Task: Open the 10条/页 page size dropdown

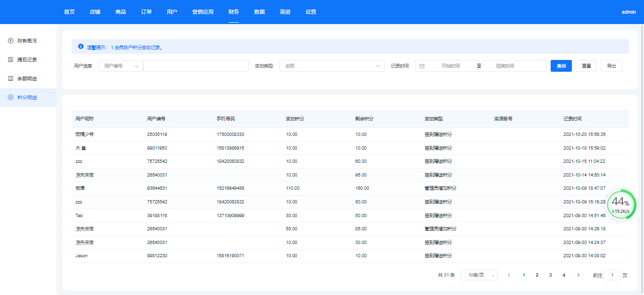Action: click(x=479, y=275)
